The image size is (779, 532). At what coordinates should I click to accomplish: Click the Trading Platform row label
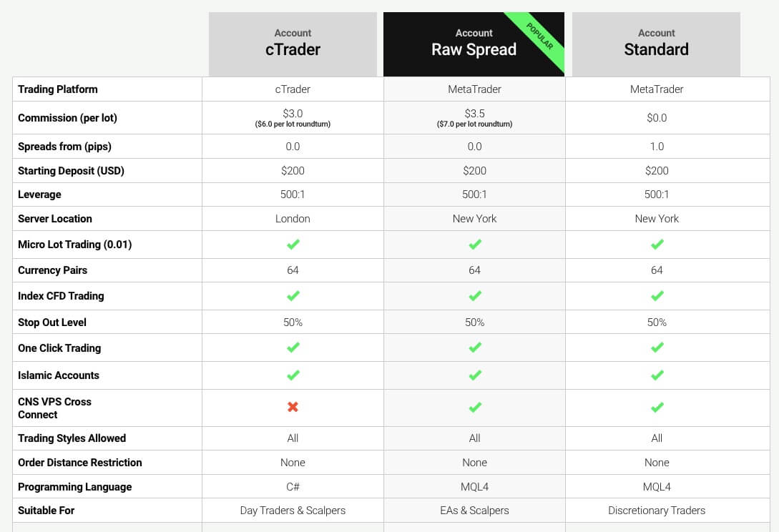coord(58,89)
